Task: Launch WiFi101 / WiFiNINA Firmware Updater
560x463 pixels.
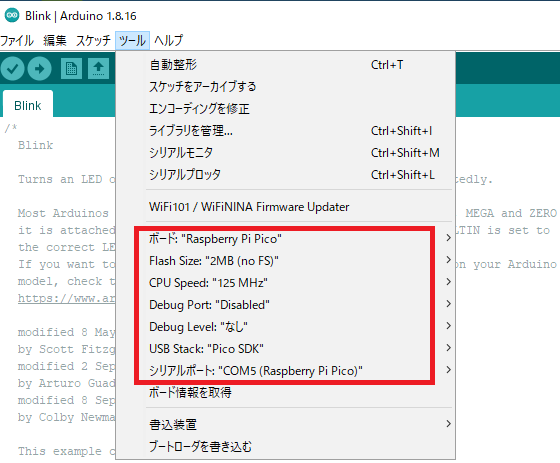Action: 285,207
